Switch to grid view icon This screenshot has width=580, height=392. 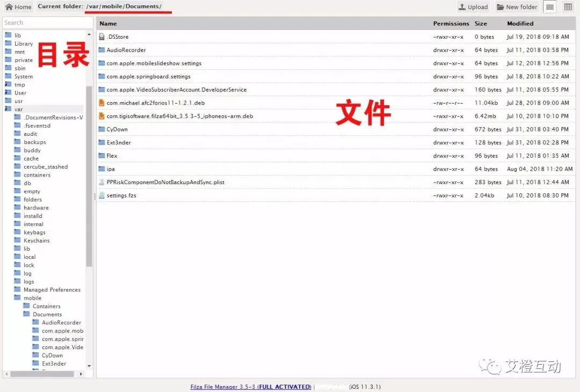(568, 6)
